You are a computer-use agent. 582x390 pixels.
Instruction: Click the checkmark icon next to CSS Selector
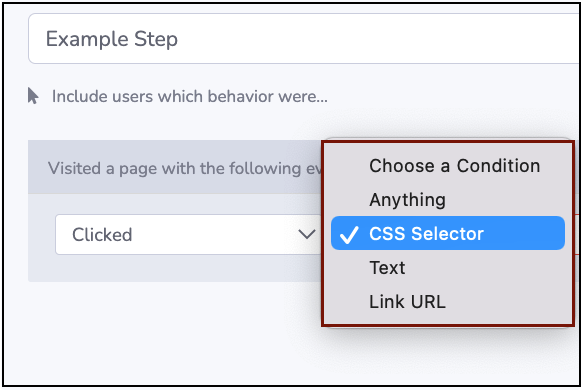[349, 235]
